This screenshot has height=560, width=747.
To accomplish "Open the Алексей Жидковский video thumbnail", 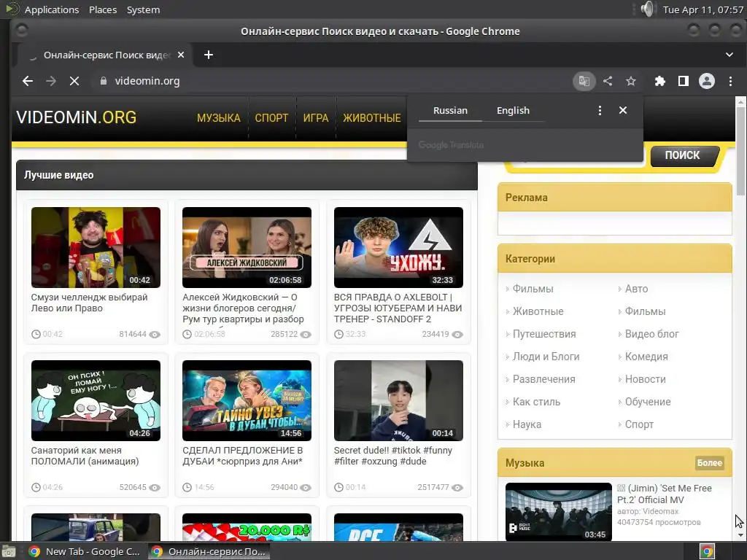I will coord(247,248).
